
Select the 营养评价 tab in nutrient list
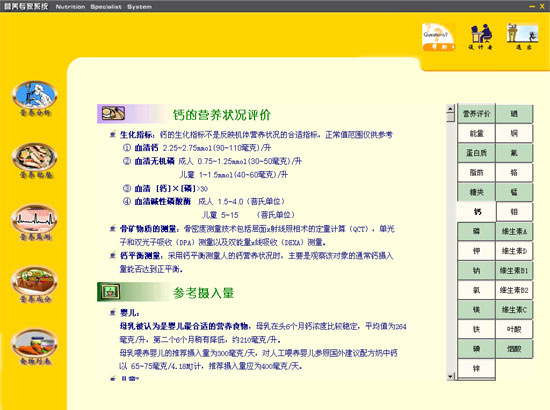(x=476, y=114)
